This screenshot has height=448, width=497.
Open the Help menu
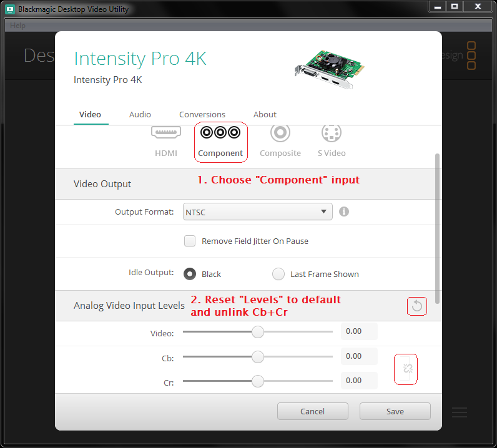[17, 26]
